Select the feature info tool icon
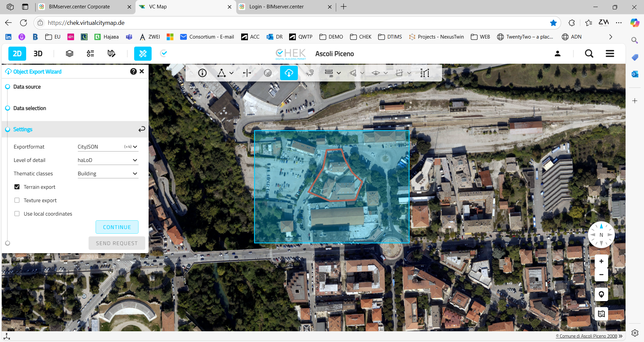Viewport: 644px width, 342px height. [202, 73]
